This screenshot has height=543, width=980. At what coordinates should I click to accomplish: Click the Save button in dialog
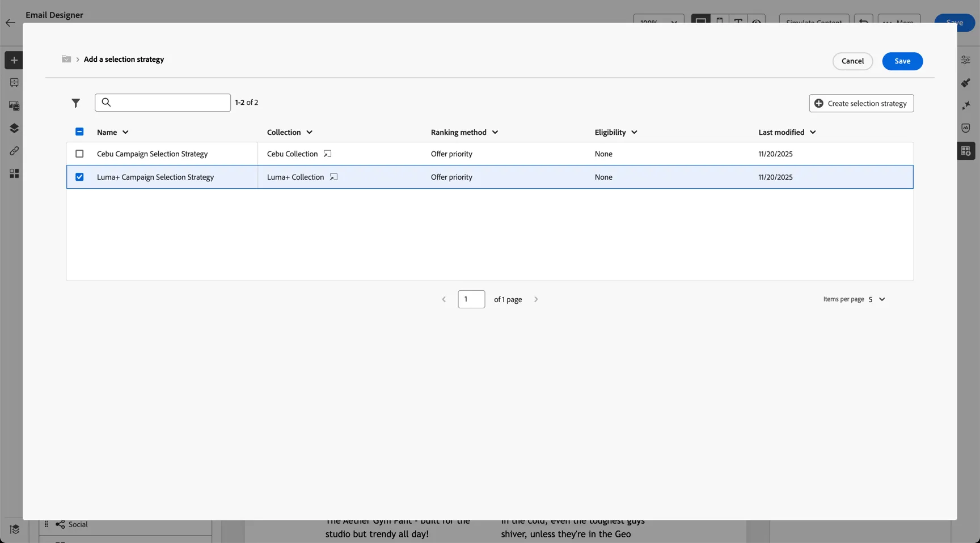coord(902,61)
